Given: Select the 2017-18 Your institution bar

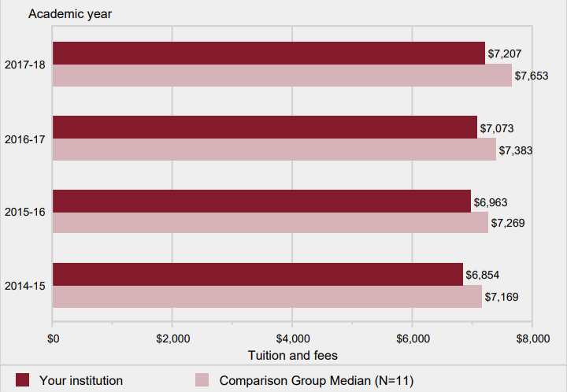Looking at the screenshot, I should coord(269,53).
